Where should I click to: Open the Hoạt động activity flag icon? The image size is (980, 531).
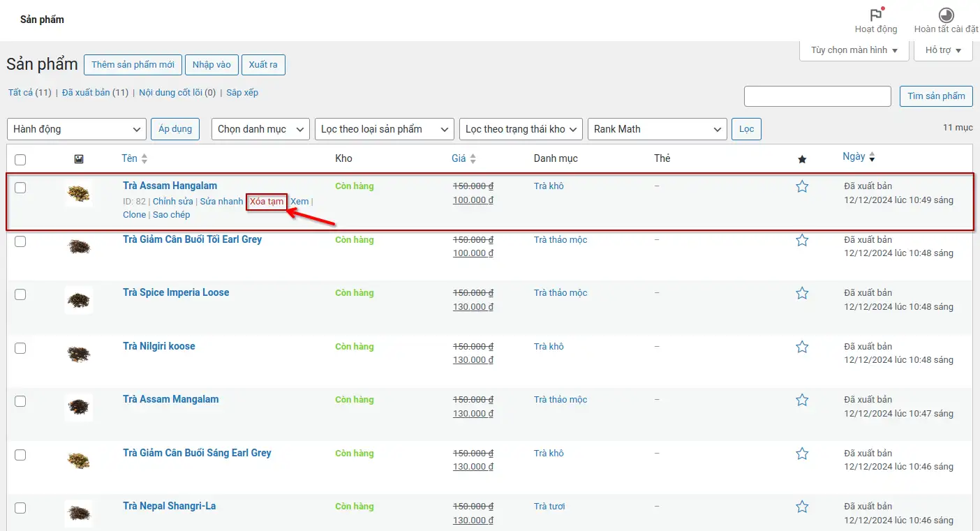875,15
